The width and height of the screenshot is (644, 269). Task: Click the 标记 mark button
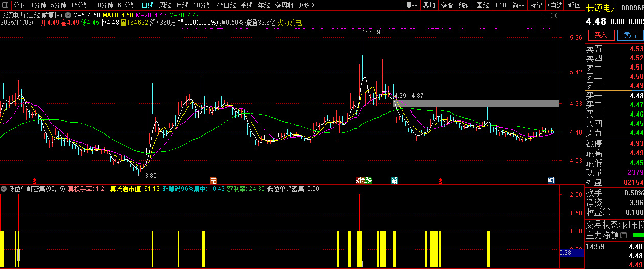coord(536,5)
